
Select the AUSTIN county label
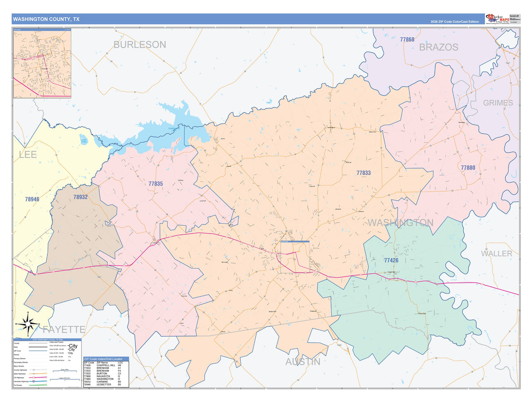pos(303,362)
